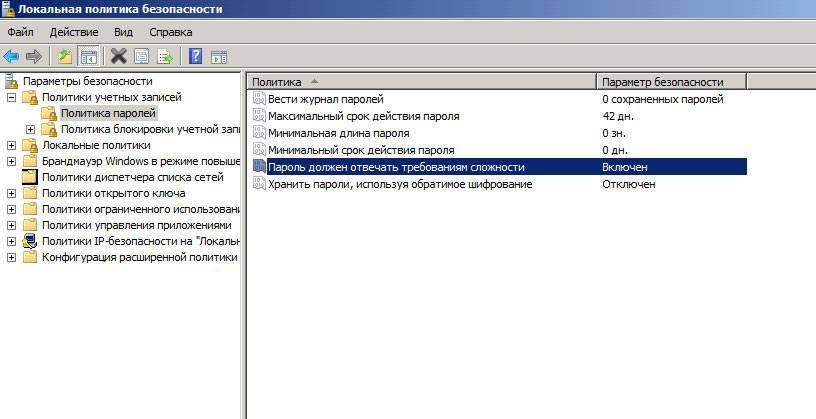Click the Export list toolbar icon
The height and width of the screenshot is (419, 816).
164,56
